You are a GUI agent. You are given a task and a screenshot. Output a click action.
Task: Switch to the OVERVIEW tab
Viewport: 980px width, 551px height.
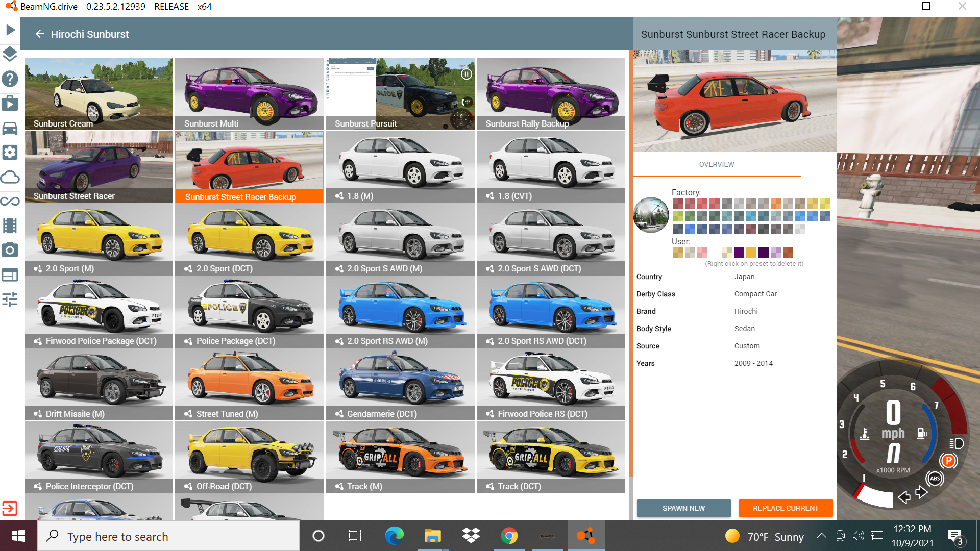pos(717,164)
